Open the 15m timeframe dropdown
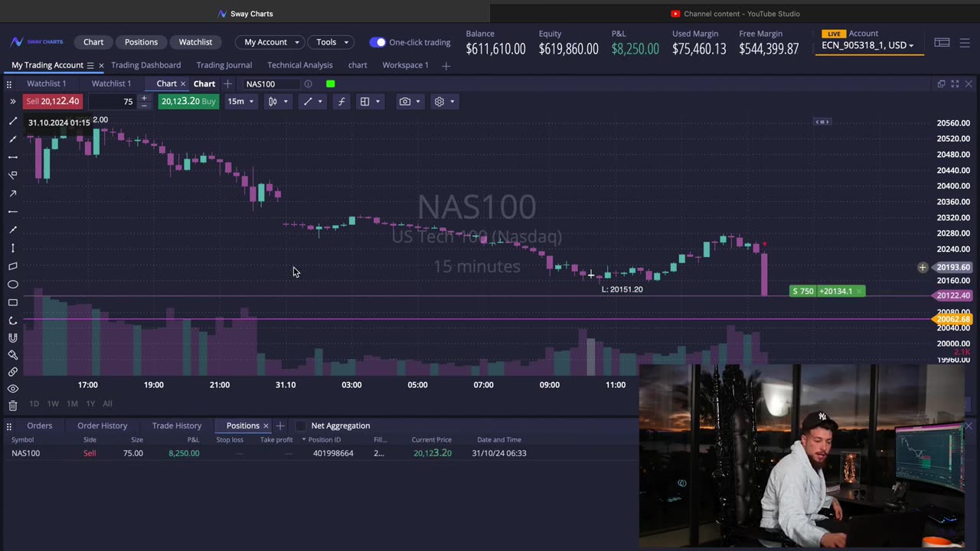 point(240,101)
